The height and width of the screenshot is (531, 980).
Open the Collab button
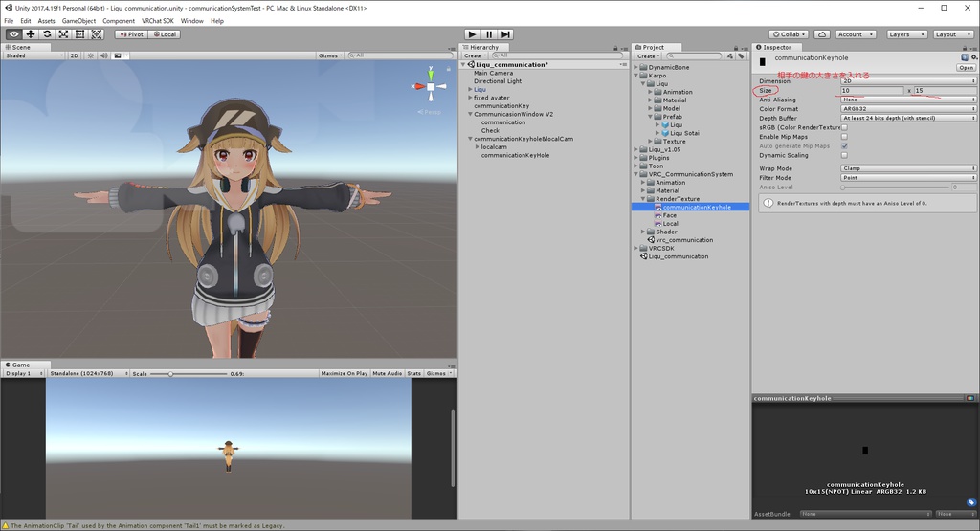point(789,34)
